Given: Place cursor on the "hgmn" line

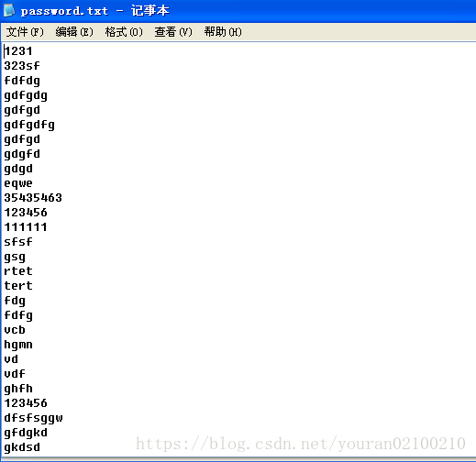Looking at the screenshot, I should point(18,345).
